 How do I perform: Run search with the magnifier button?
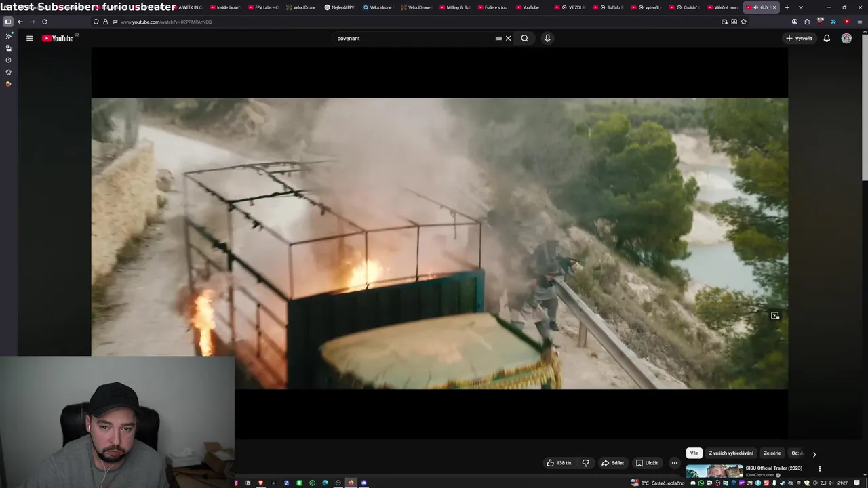524,38
